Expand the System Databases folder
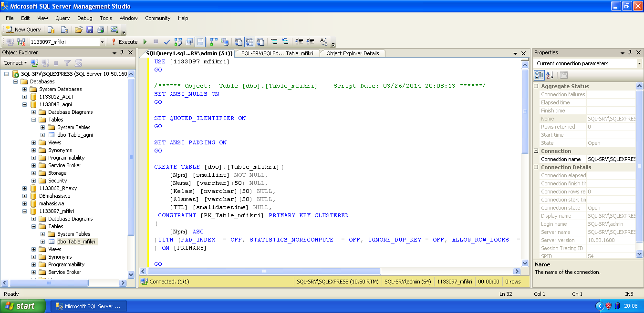644x313 pixels. coord(25,89)
